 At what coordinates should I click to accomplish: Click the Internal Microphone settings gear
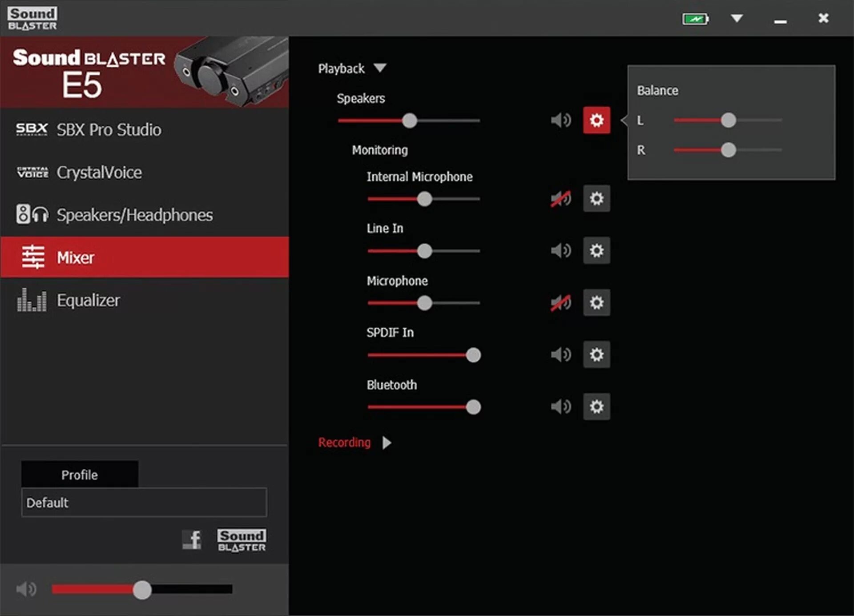596,198
